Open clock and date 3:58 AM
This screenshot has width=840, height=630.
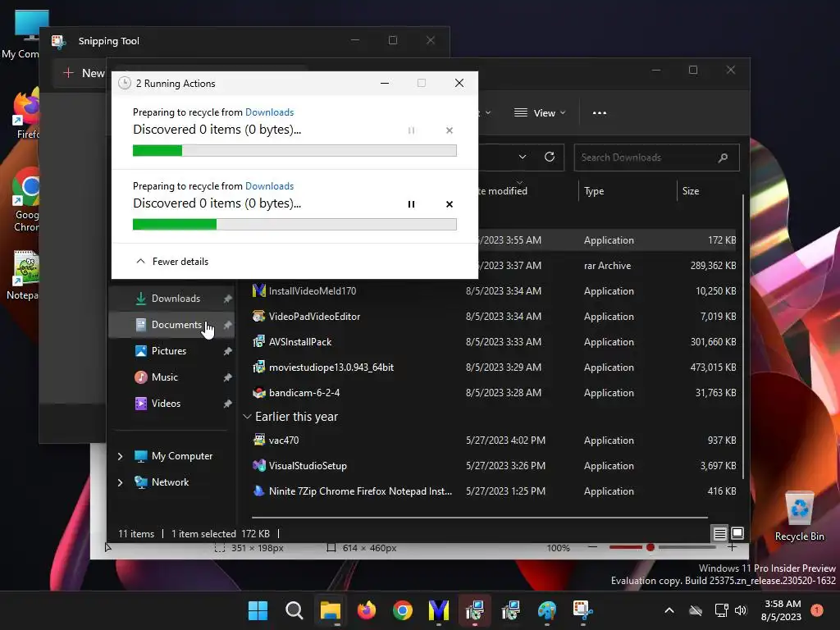click(782, 610)
